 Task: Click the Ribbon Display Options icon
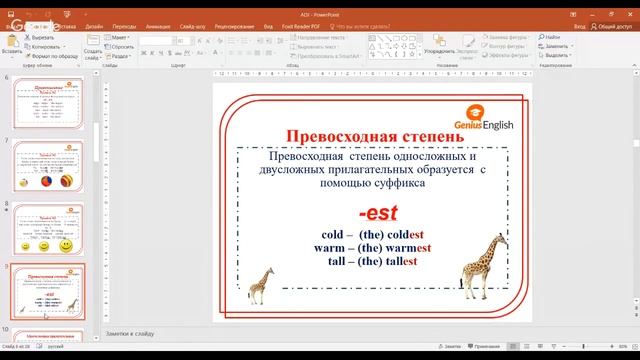click(573, 14)
